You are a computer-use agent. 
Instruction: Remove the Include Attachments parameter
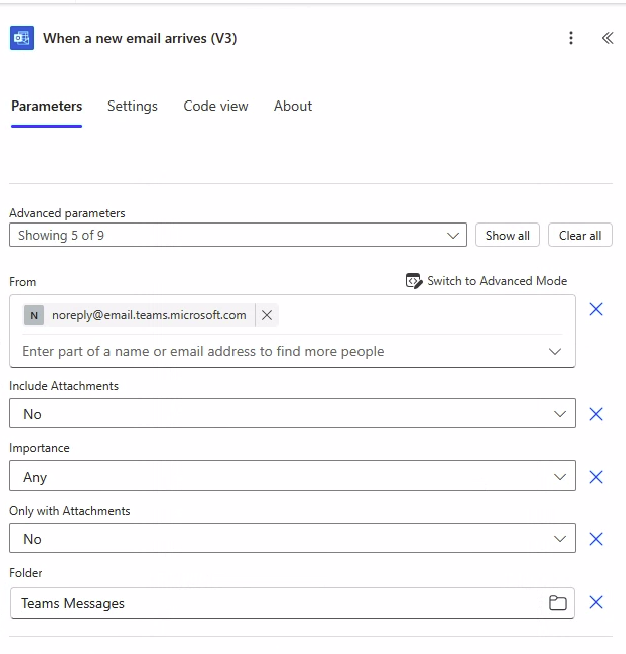click(596, 414)
